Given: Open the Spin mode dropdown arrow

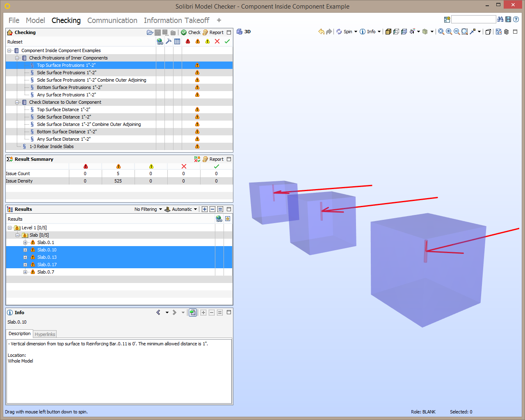Looking at the screenshot, I should point(356,32).
